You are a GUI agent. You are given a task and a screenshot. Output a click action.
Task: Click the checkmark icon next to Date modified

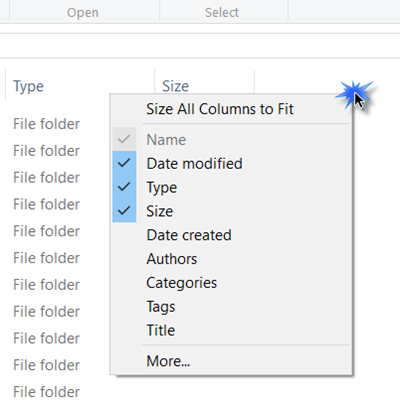[124, 163]
